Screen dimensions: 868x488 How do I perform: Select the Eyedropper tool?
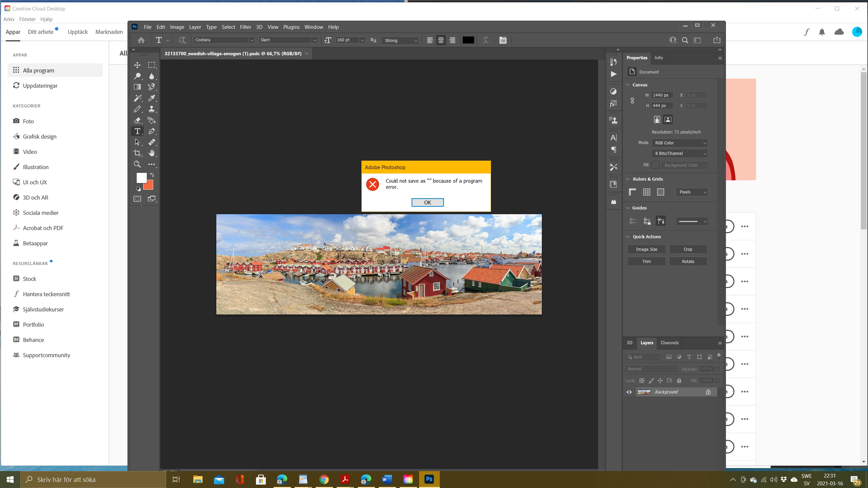[152, 98]
